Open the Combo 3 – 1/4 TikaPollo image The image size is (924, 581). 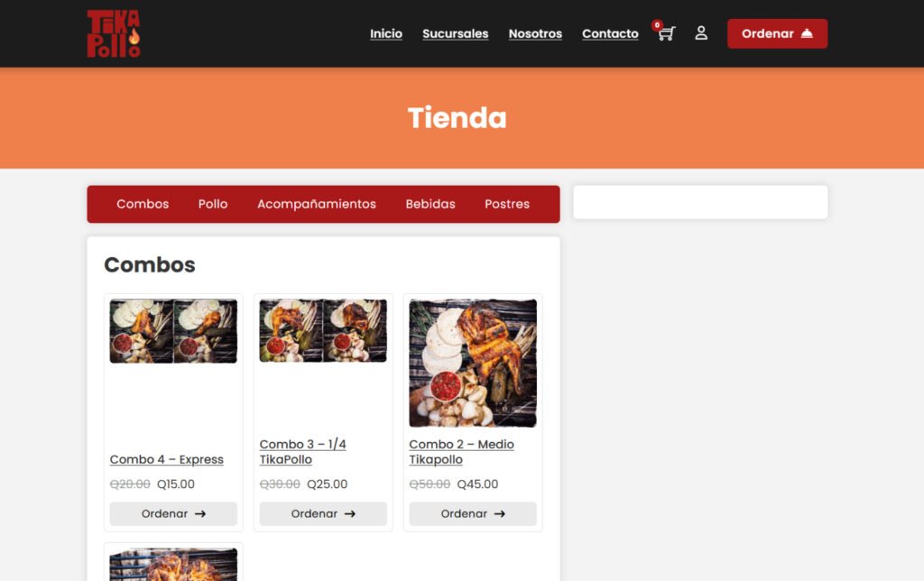[x=323, y=331]
